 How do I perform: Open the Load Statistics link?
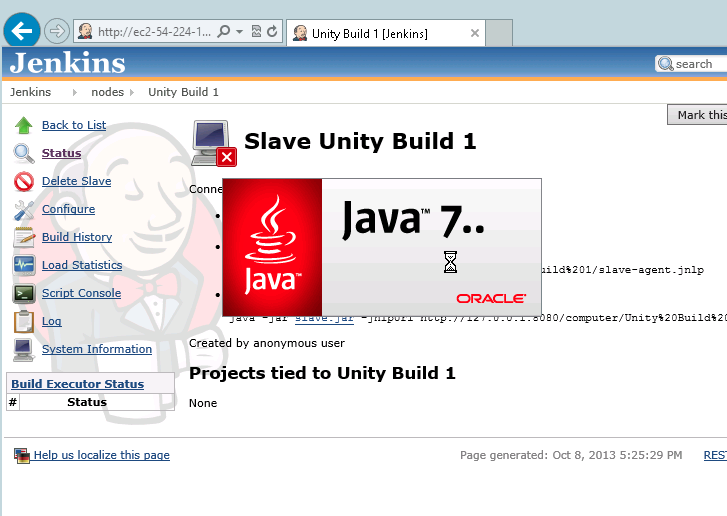pyautogui.click(x=82, y=265)
